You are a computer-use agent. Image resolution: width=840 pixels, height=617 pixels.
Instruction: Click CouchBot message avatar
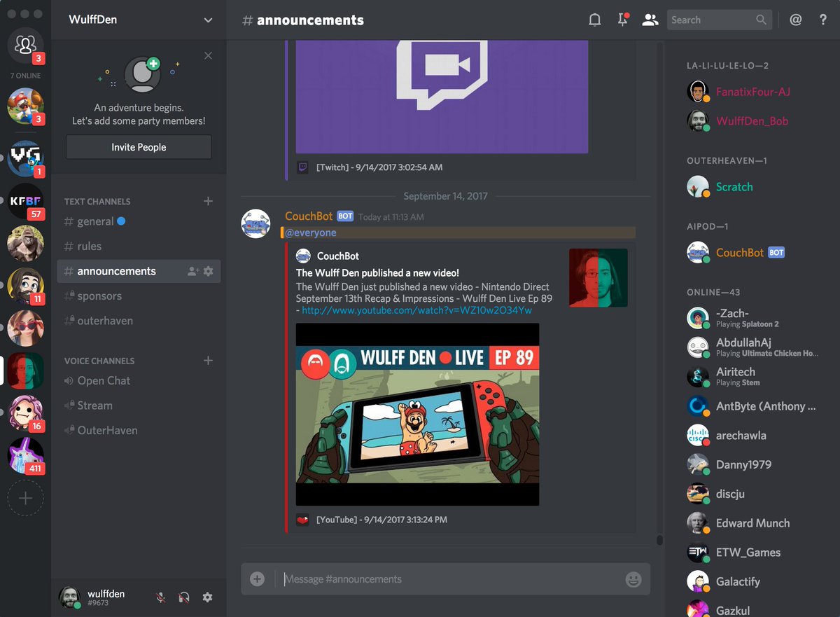(x=255, y=223)
